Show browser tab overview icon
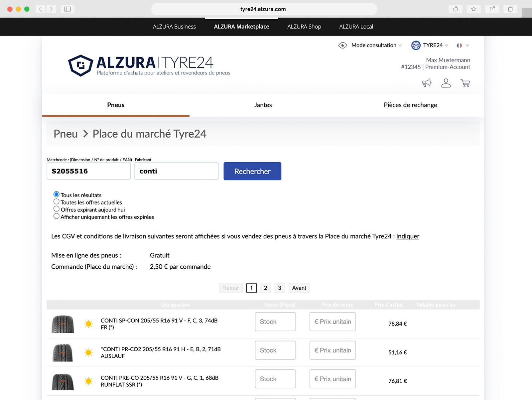532x400 pixels. coord(511,9)
